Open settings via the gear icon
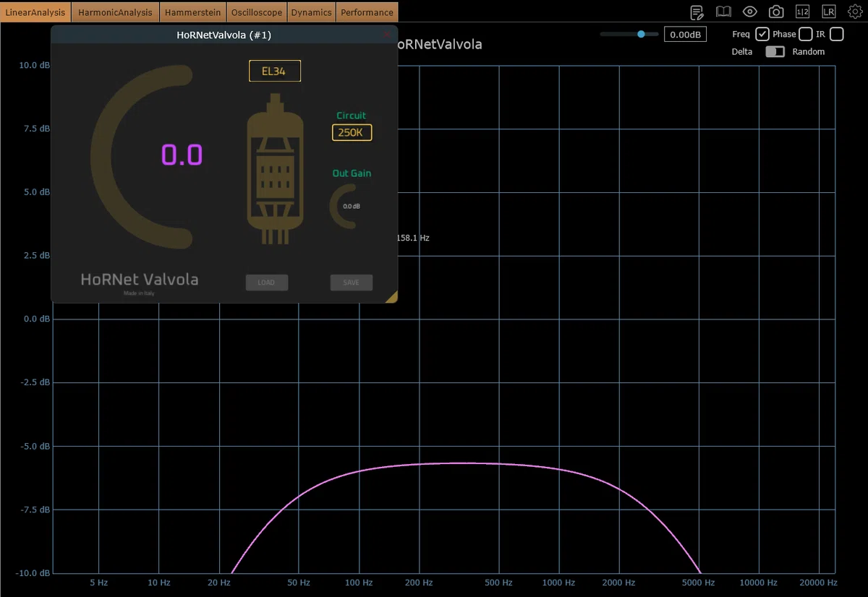The image size is (868, 597). coord(856,12)
